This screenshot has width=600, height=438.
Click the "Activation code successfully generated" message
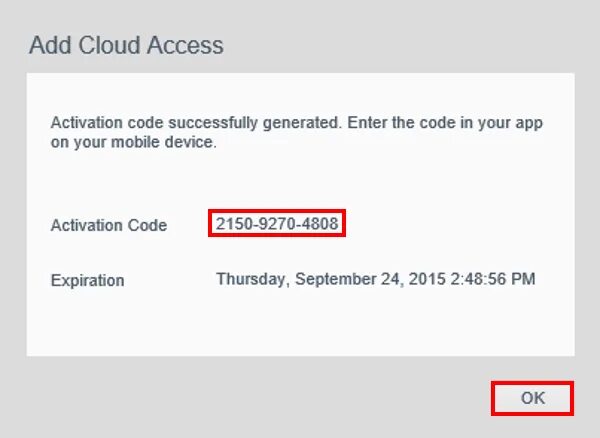[194, 123]
